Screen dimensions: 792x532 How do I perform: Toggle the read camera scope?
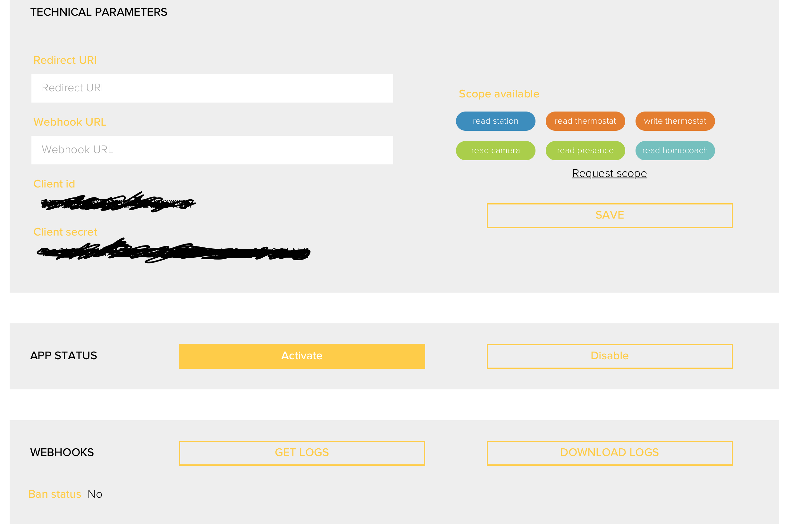[x=495, y=150]
